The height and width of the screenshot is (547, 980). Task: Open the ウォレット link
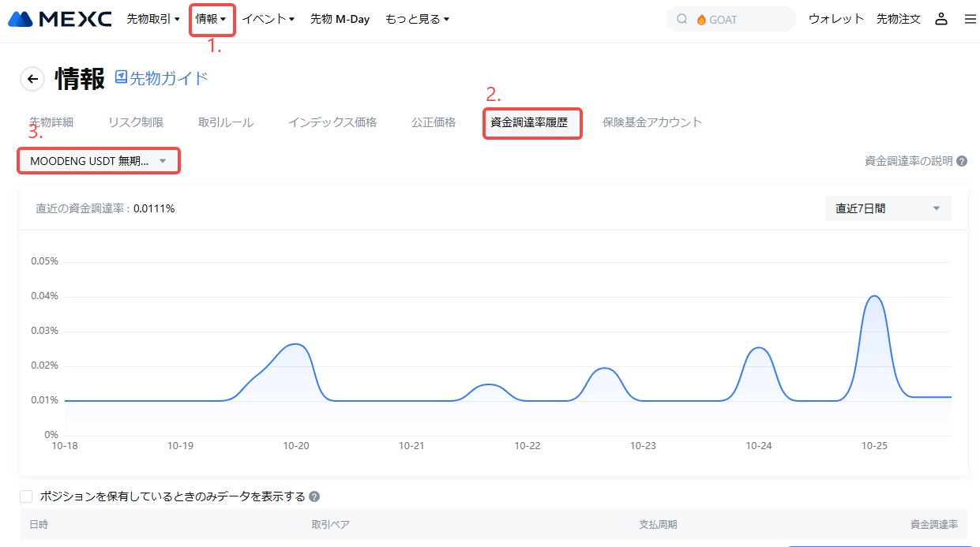(x=836, y=19)
